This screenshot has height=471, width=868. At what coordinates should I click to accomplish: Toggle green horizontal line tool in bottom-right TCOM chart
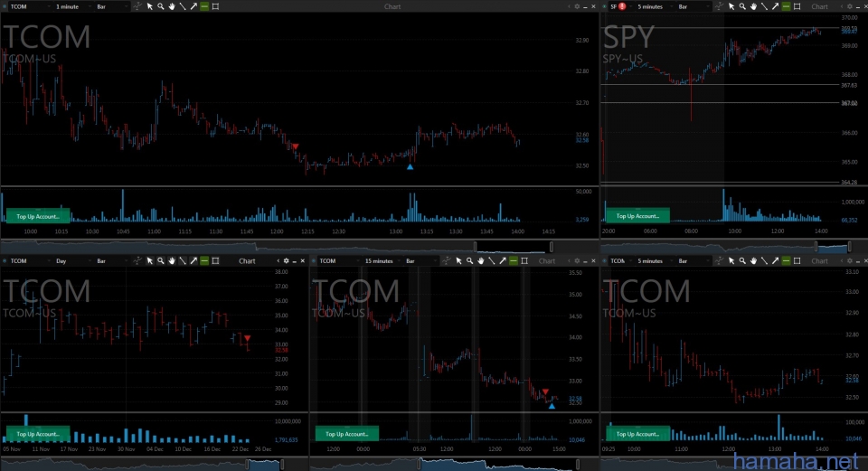[787, 260]
